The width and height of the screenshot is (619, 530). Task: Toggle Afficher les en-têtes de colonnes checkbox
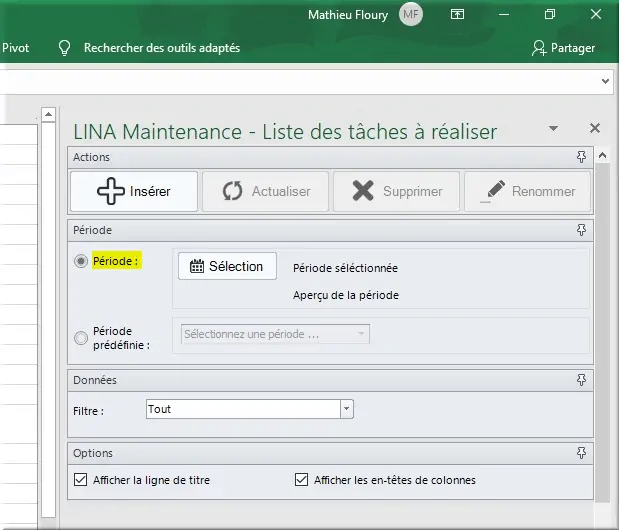(x=302, y=480)
